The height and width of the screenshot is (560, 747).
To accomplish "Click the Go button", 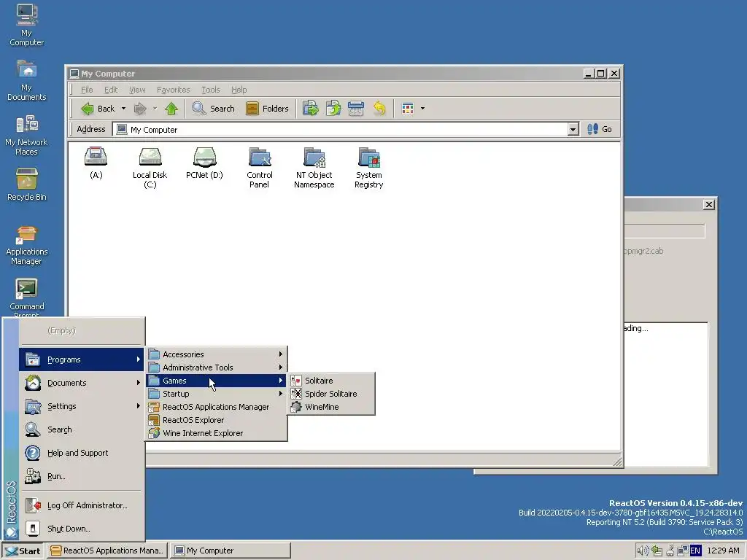I will point(600,129).
